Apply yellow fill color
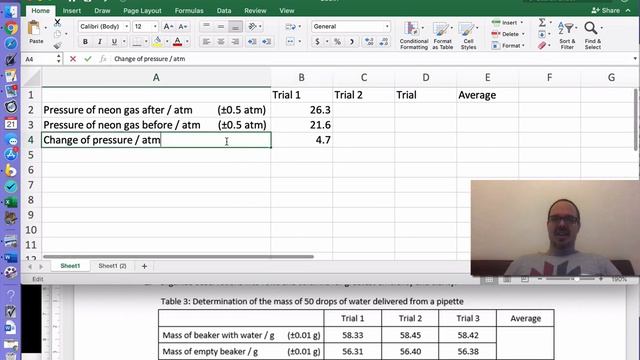The height and width of the screenshot is (360, 640). click(x=158, y=42)
